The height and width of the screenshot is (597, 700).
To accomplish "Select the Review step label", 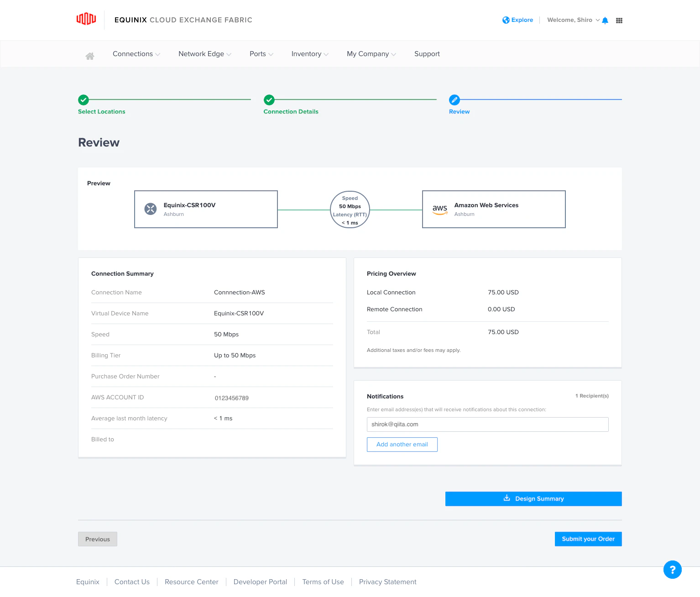I will [459, 112].
